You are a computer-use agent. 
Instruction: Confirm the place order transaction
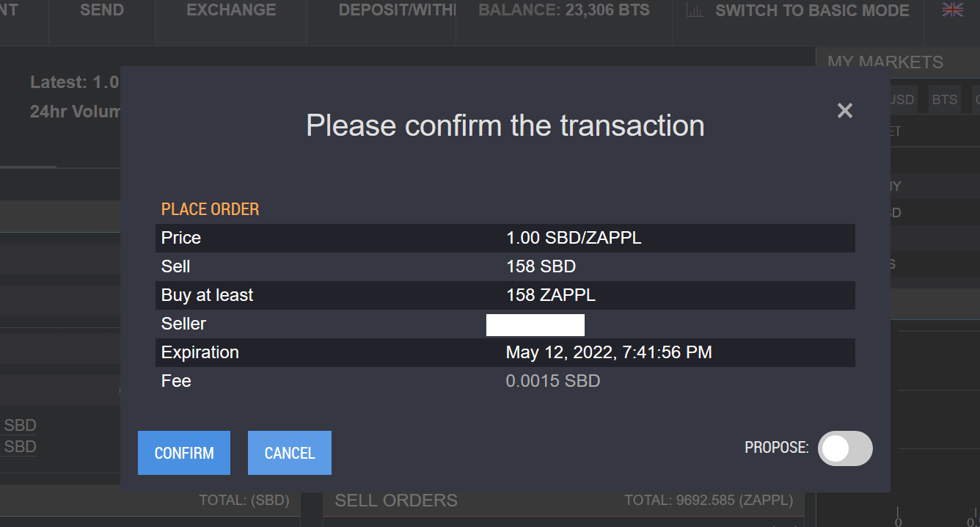(184, 453)
